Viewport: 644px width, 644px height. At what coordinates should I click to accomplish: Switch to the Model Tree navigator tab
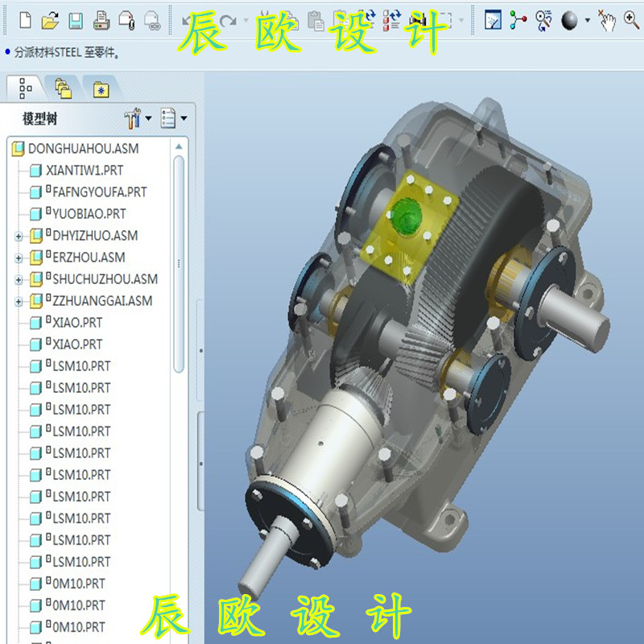tap(26, 88)
